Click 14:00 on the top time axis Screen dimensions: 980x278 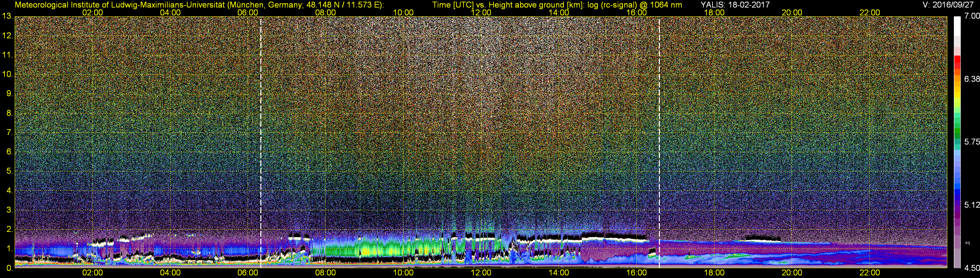(559, 12)
